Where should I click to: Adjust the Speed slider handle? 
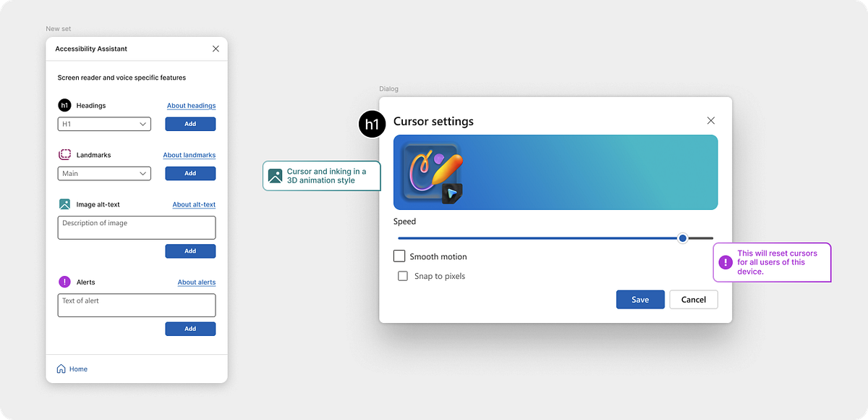pos(682,238)
